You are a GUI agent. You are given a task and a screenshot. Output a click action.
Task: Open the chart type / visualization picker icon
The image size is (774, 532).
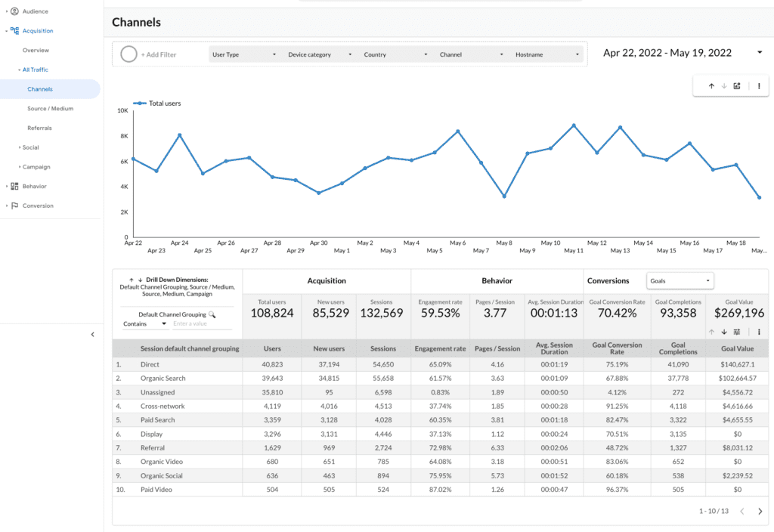pyautogui.click(x=736, y=85)
